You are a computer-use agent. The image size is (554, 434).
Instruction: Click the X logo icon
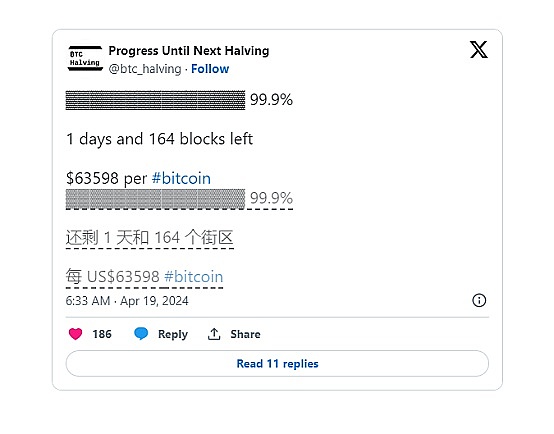tap(479, 49)
